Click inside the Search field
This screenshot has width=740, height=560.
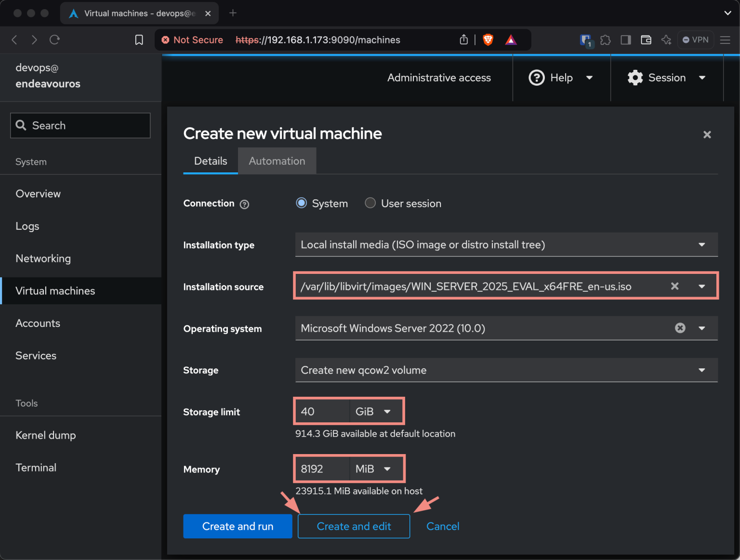[x=80, y=125]
